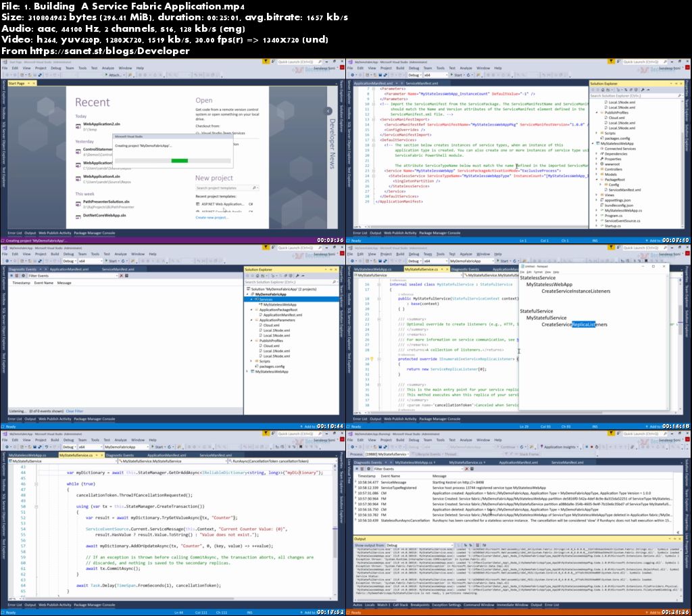Clear the Diagnostic Events list in the 00:10:44 frame
The width and height of the screenshot is (692, 616).
tap(18, 276)
